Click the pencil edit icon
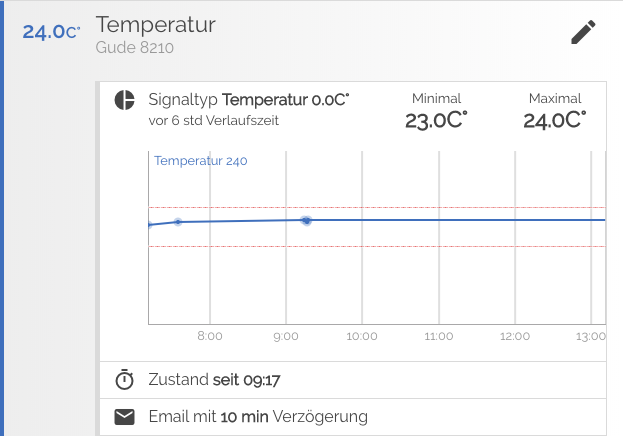Image resolution: width=629 pixels, height=436 pixels. pyautogui.click(x=582, y=33)
